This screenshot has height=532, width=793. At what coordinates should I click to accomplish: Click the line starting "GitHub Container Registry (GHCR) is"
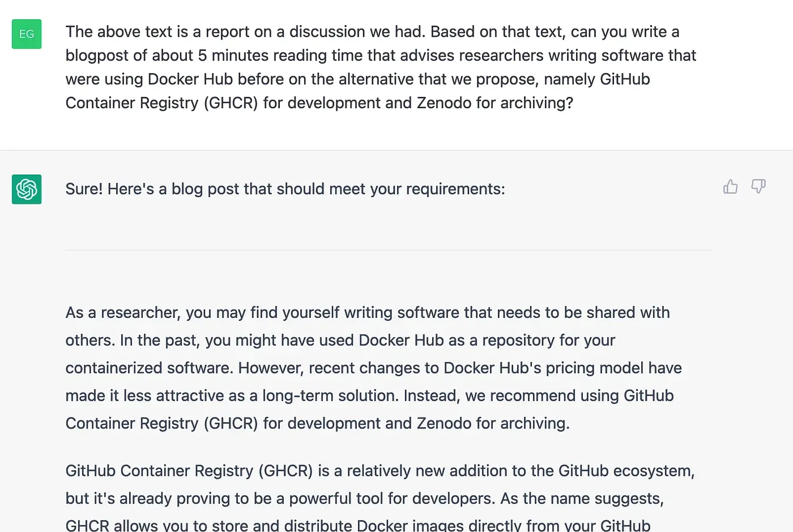point(380,471)
